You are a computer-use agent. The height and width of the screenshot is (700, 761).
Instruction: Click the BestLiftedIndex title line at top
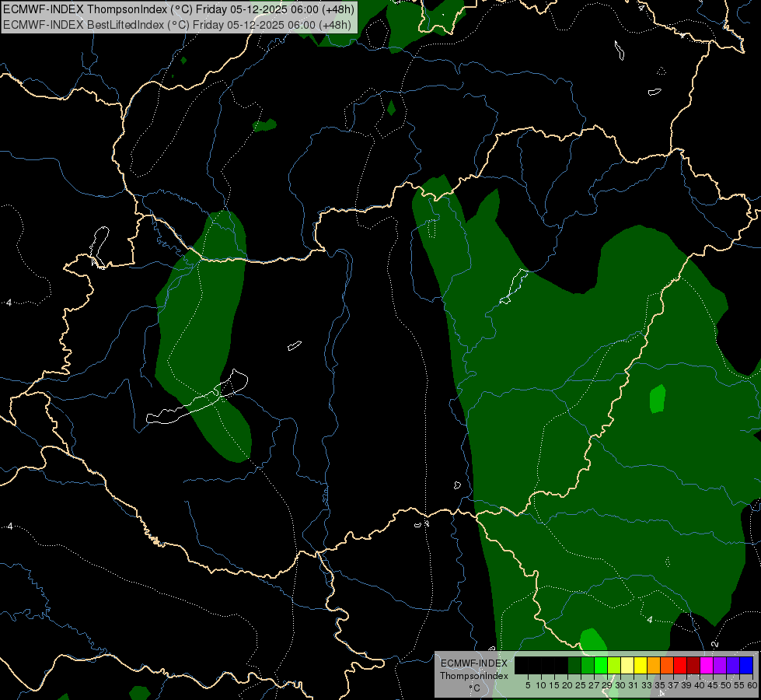[177, 25]
